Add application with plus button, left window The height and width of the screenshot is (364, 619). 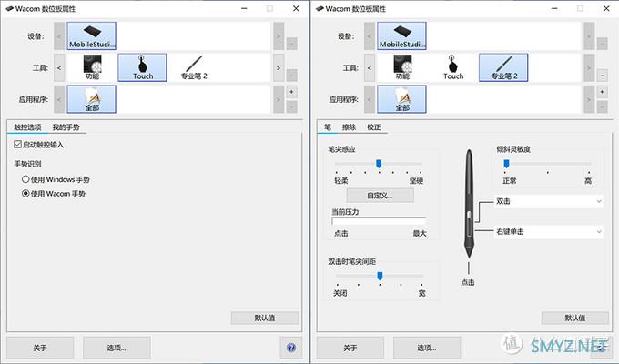coord(291,92)
